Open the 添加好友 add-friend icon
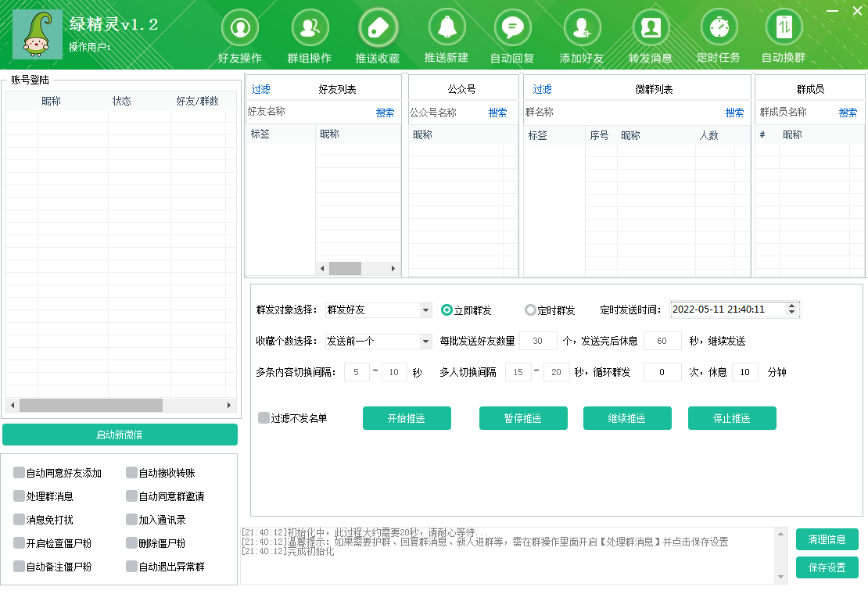Image resolution: width=868 pixels, height=594 pixels. [x=581, y=27]
